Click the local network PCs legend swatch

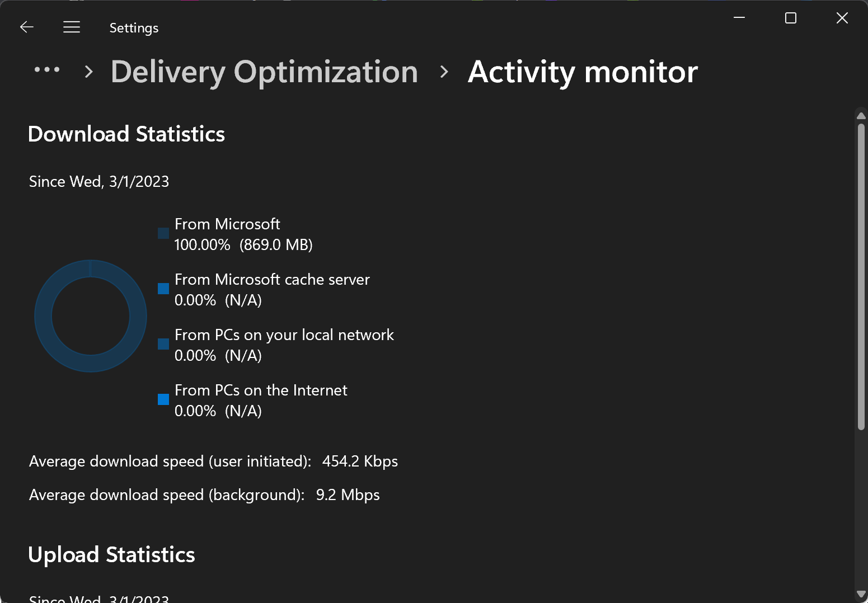163,344
